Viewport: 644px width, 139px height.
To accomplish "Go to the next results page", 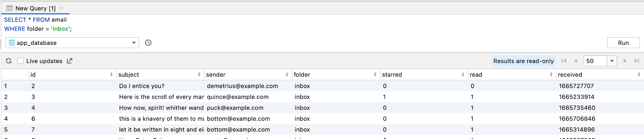I will [625, 61].
